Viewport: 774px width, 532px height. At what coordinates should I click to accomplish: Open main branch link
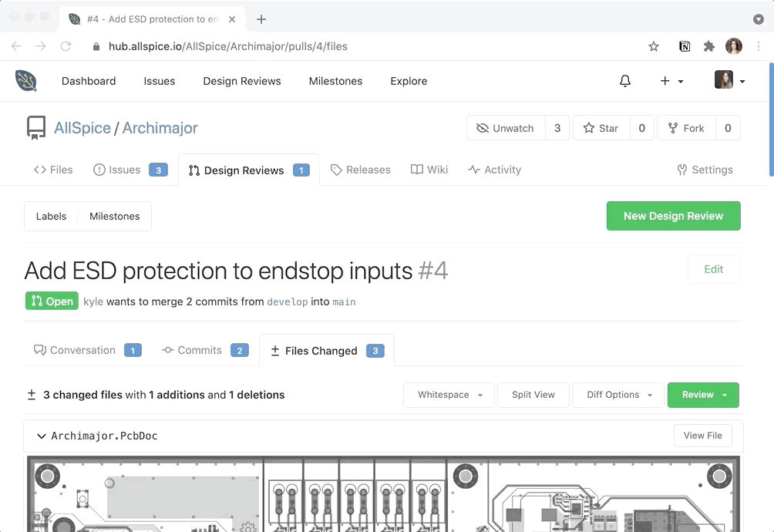pos(344,302)
